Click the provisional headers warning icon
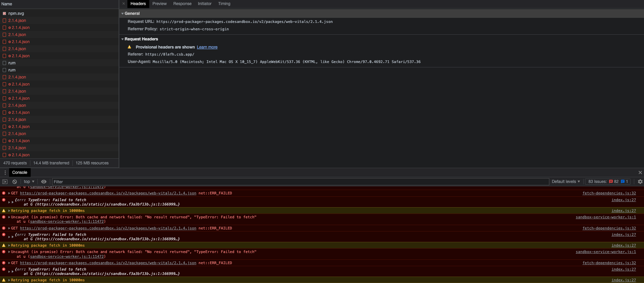Image resolution: width=644 pixels, height=283 pixels. click(x=129, y=47)
